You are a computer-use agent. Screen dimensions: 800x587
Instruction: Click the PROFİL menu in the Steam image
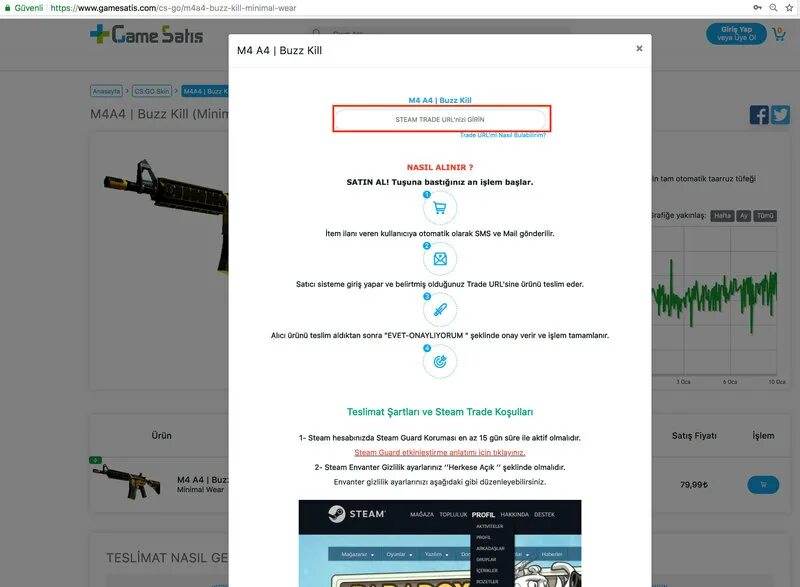[x=483, y=515]
